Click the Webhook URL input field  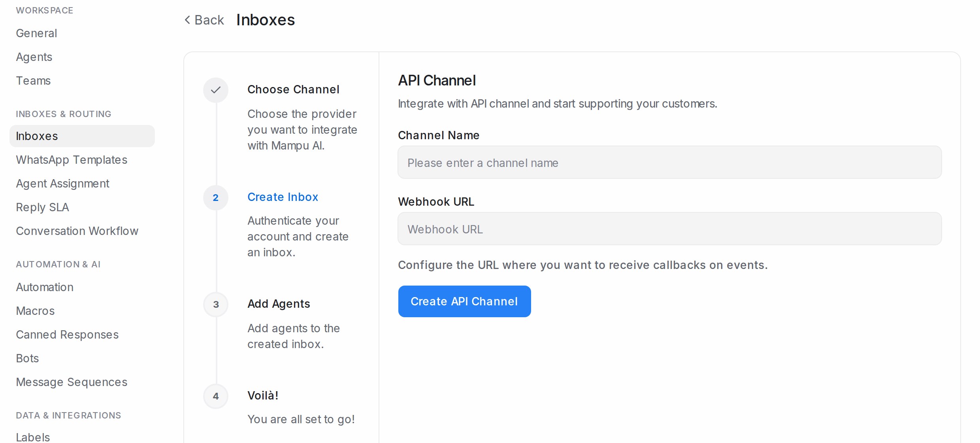pos(669,229)
